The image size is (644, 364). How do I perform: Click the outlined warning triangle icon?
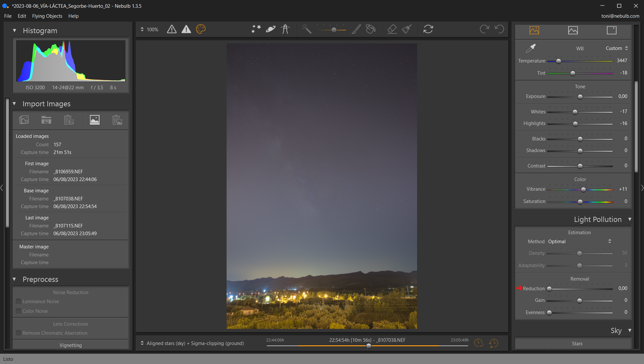(x=172, y=29)
